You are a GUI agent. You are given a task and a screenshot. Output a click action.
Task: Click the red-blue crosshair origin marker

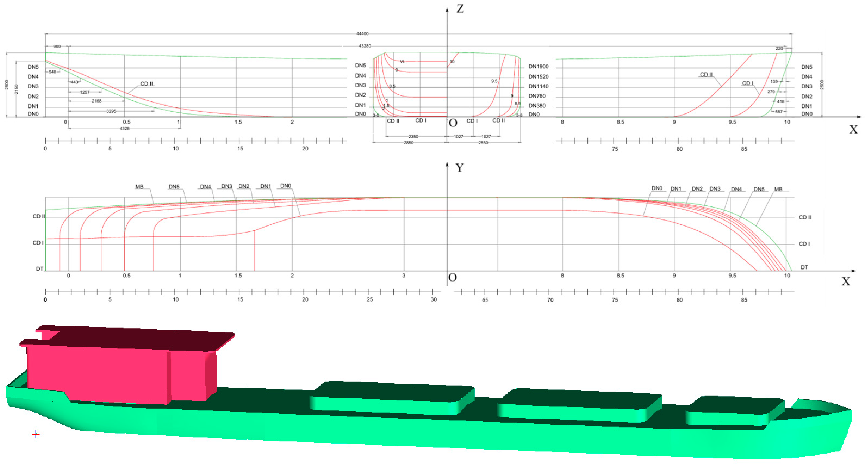tap(36, 434)
